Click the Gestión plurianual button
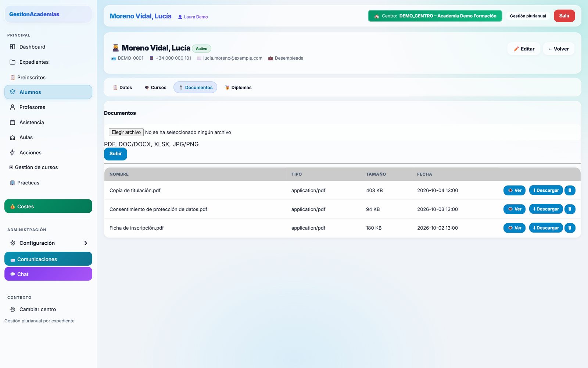Image resolution: width=588 pixels, height=368 pixels. [x=528, y=16]
